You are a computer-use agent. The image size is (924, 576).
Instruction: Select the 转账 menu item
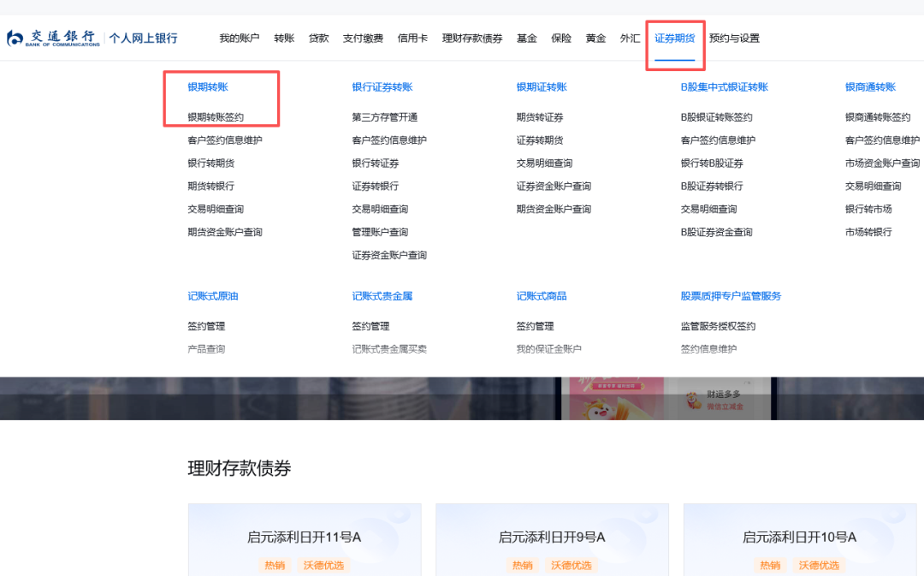click(x=283, y=38)
